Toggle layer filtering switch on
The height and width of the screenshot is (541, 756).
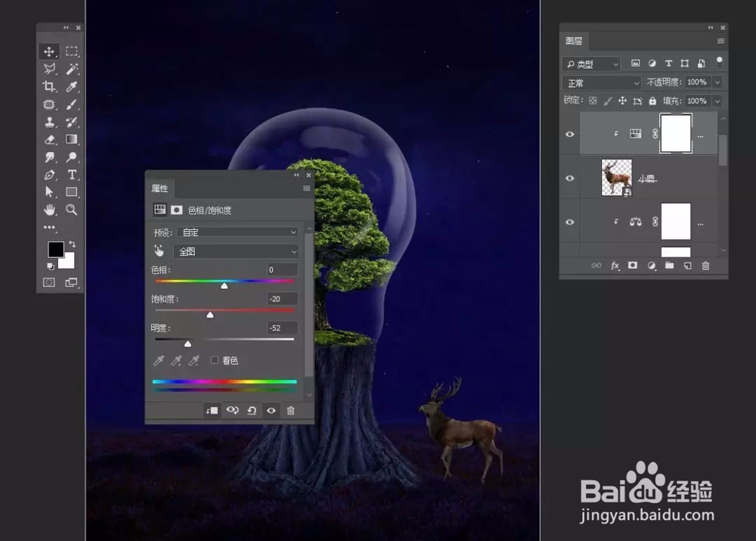(x=720, y=62)
